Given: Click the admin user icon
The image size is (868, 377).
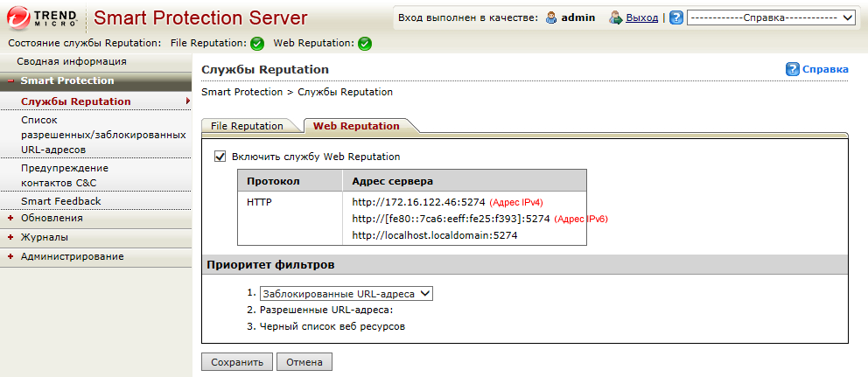Looking at the screenshot, I should (551, 17).
